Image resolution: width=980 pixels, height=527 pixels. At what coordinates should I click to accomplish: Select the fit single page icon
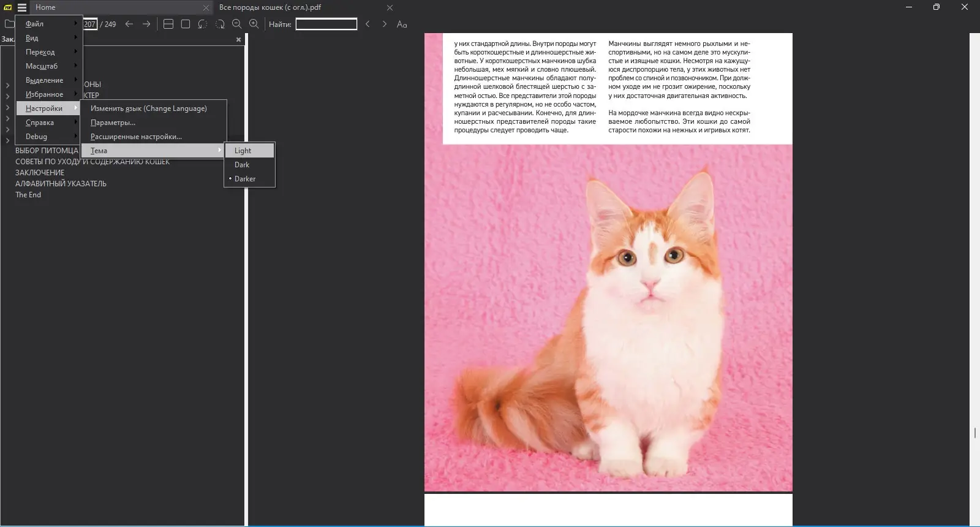(x=186, y=24)
